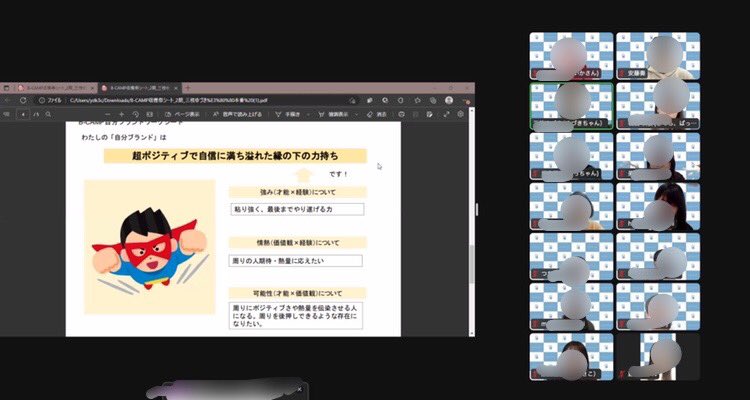Open the tab actions menu icon
Image resolution: width=750 pixels, height=400 pixels.
[x=6, y=88]
